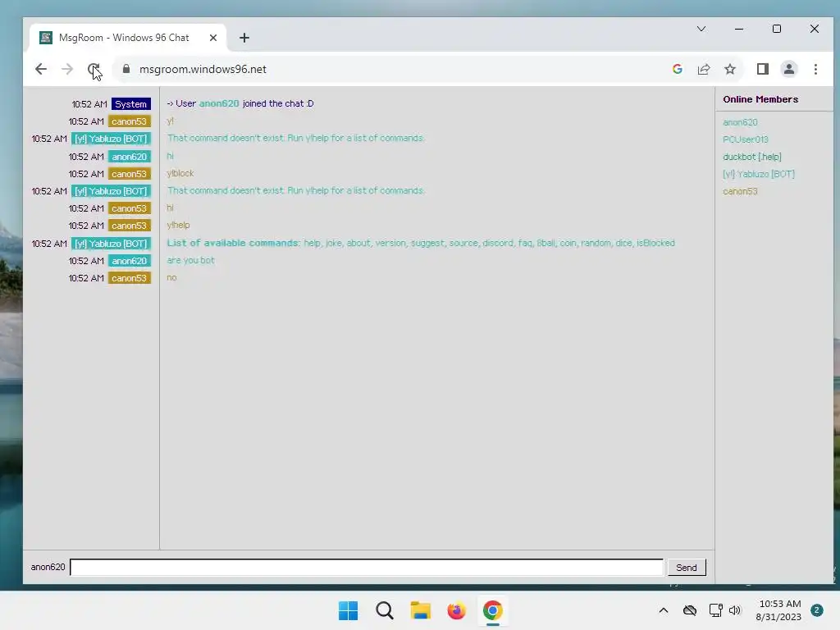Maximize the Chrome window
This screenshot has width=840, height=630.
[x=776, y=29]
